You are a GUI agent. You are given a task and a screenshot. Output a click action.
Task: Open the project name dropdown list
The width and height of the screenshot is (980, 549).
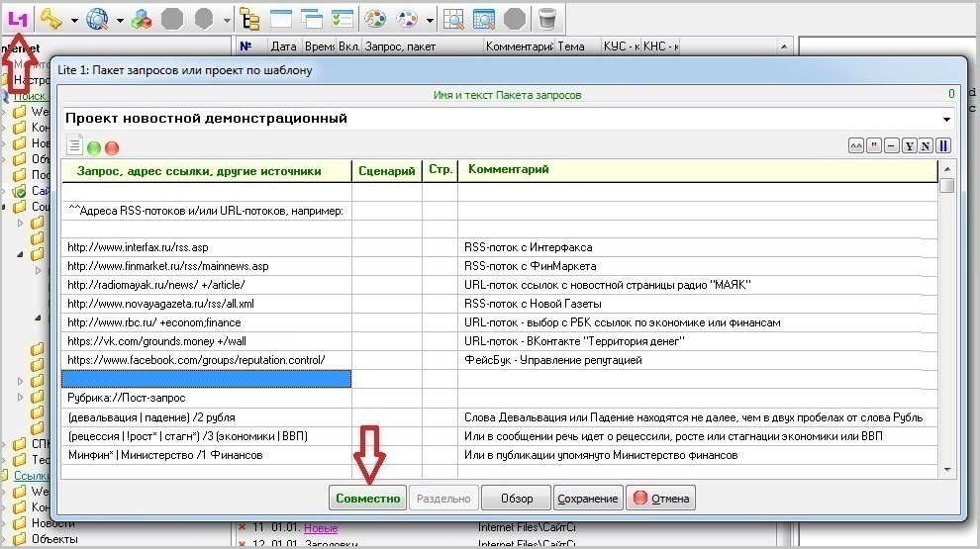click(x=947, y=120)
